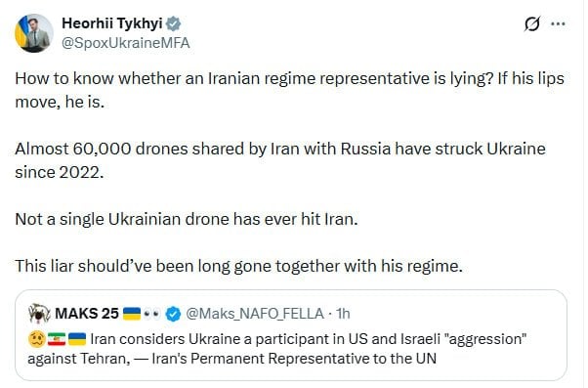Click the woozy face emoji in quoted post
This screenshot has width=588, height=388.
(37, 339)
